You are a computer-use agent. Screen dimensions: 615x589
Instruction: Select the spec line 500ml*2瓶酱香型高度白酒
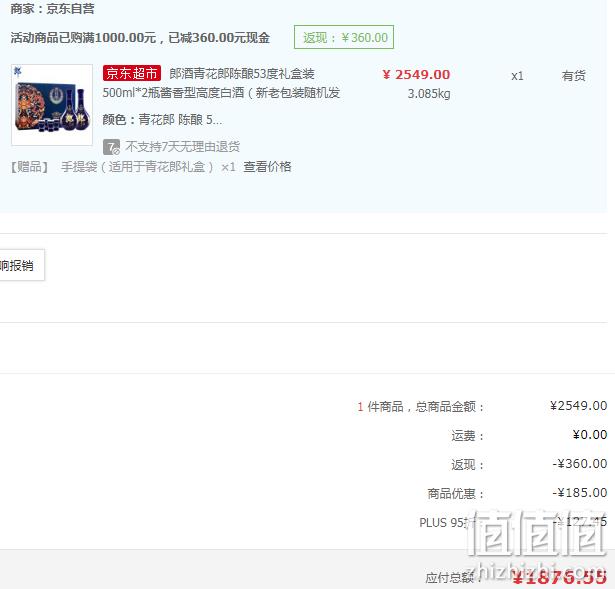click(x=173, y=93)
